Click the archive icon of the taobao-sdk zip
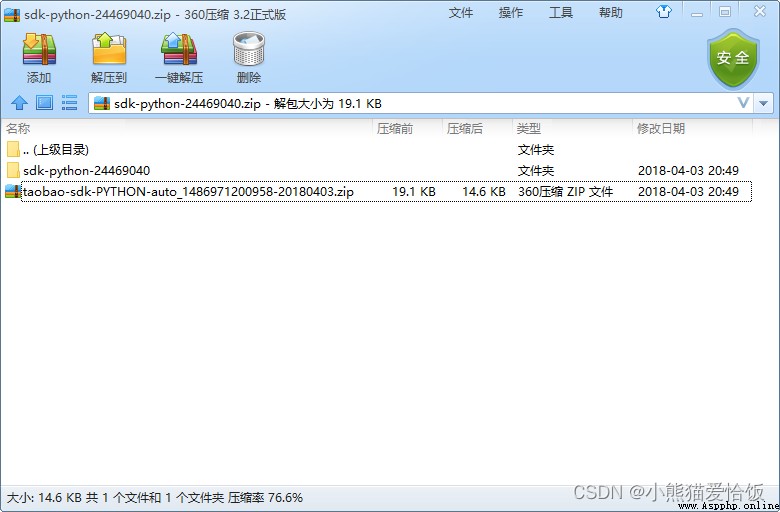Screen dimensions: 780x512 (13, 192)
